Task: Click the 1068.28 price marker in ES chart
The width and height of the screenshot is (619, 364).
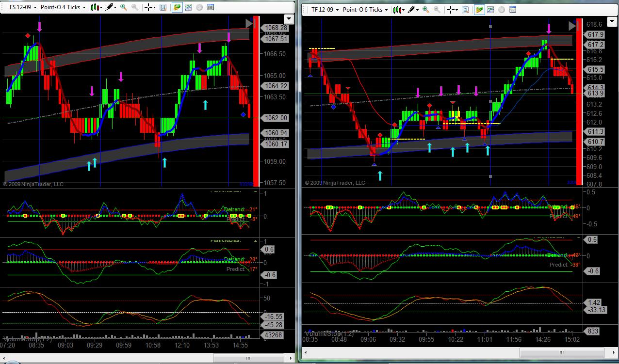Action: (x=275, y=28)
